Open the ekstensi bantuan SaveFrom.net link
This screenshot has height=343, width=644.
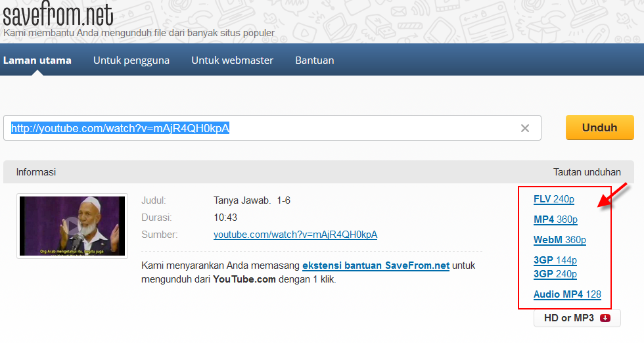click(x=376, y=265)
